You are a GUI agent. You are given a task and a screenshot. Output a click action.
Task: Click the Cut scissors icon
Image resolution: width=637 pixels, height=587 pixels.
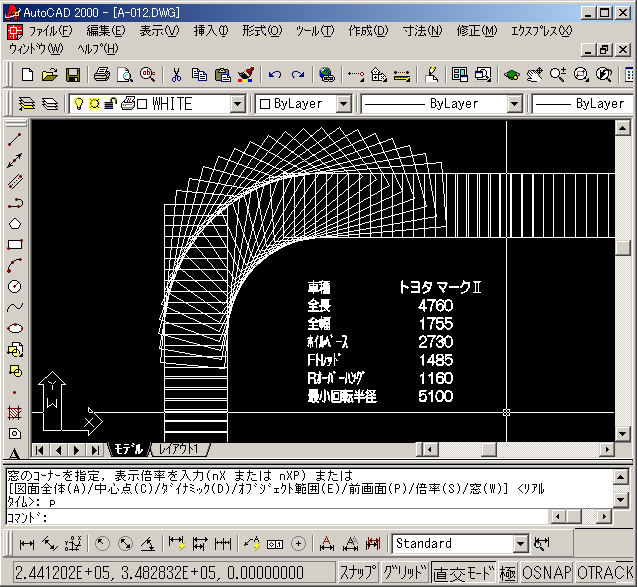176,75
